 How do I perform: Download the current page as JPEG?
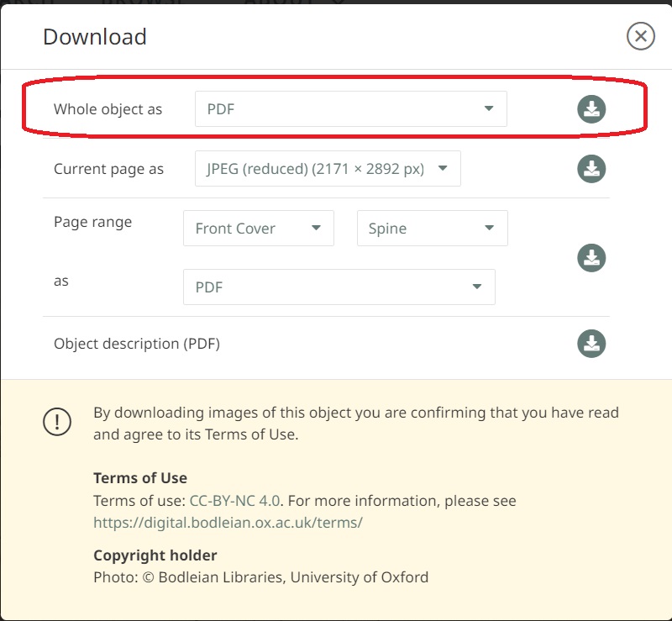[x=591, y=169]
